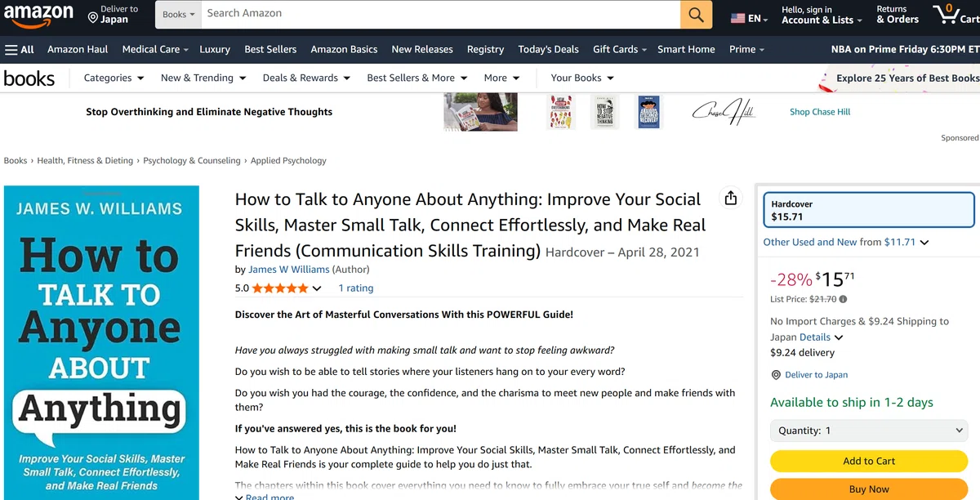Go to New Releases
Viewport: 980px width, 500px height.
(x=422, y=49)
